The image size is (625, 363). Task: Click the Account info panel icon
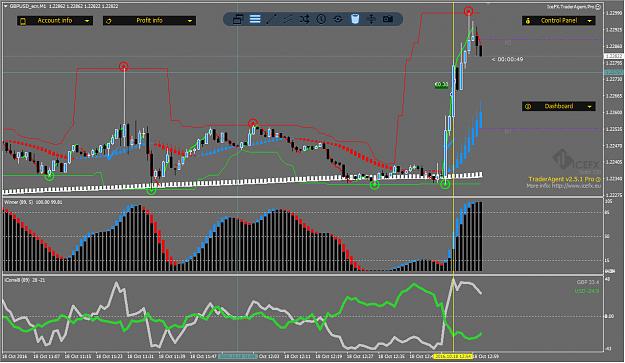pyautogui.click(x=23, y=21)
